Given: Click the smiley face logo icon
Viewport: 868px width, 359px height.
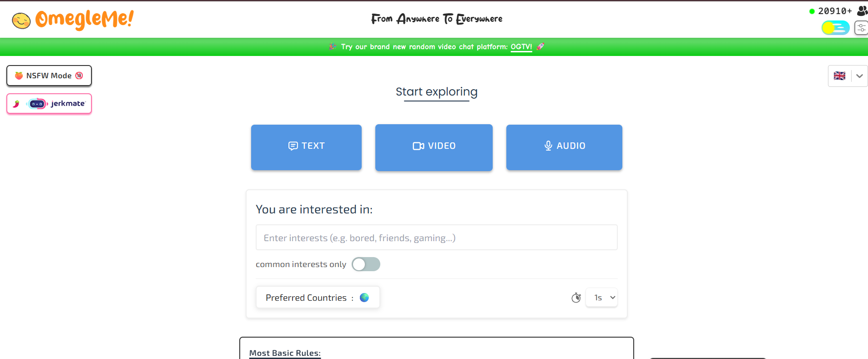Looking at the screenshot, I should click(21, 20).
